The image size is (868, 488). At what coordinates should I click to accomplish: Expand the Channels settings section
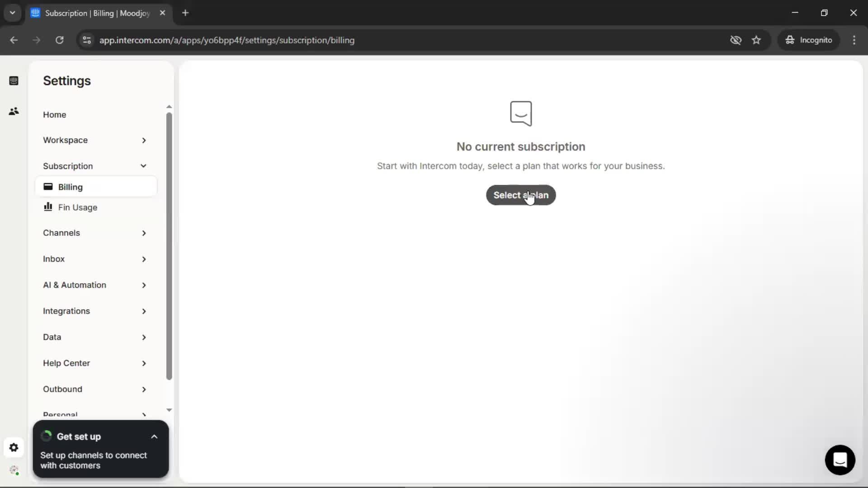tap(94, 233)
